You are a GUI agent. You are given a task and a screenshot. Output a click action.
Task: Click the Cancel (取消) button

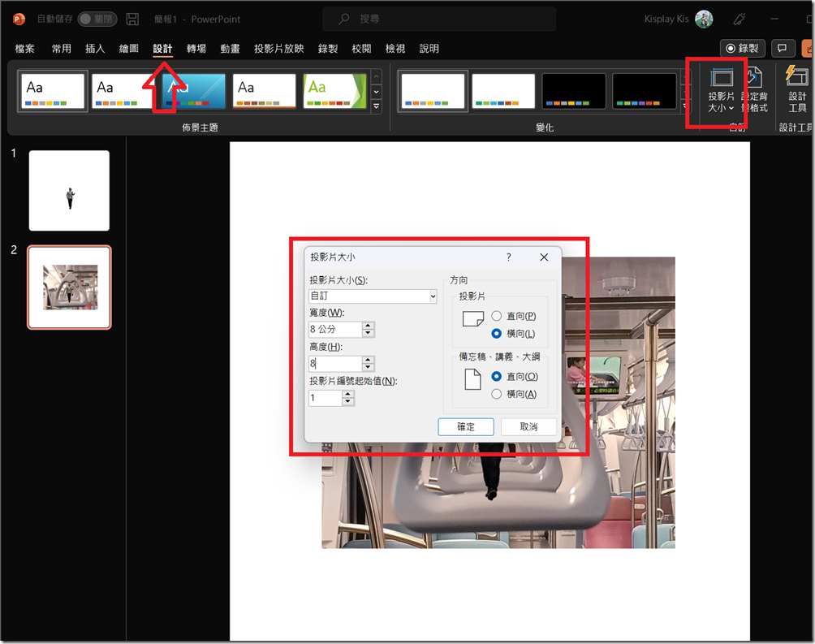pos(528,426)
